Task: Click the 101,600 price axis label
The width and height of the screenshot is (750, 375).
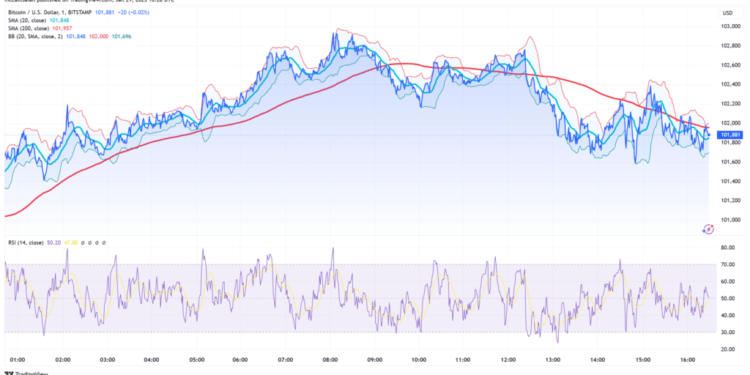Action: pos(731,162)
